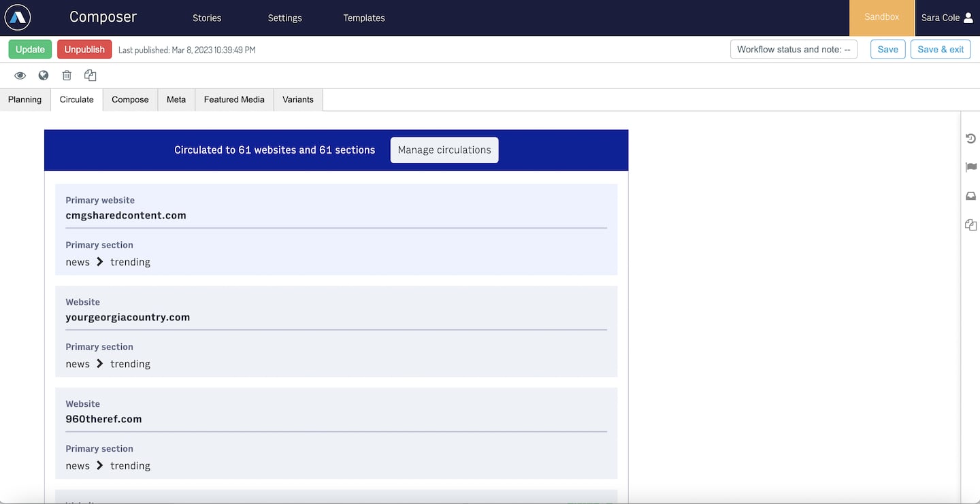Preview story with the eye icon

click(20, 75)
